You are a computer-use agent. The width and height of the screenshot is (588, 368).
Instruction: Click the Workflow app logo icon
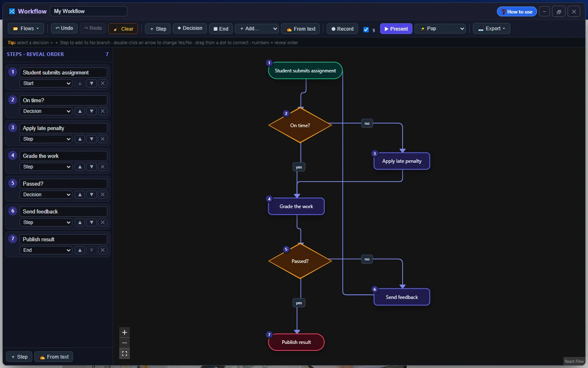click(x=12, y=11)
